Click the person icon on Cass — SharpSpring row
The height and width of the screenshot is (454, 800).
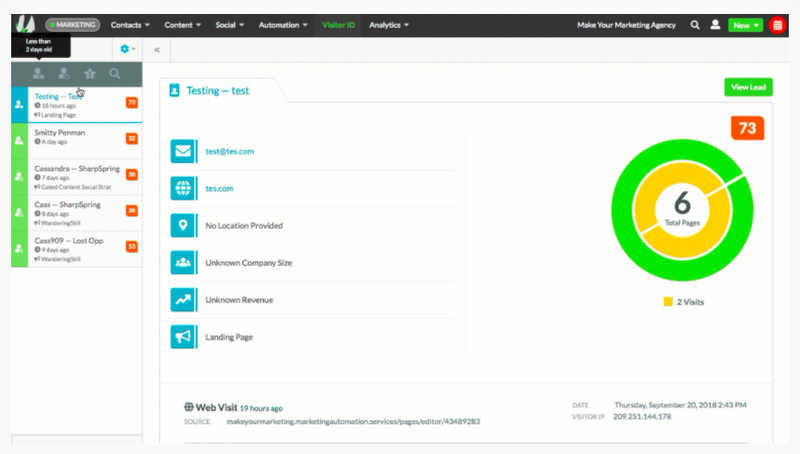click(x=19, y=213)
